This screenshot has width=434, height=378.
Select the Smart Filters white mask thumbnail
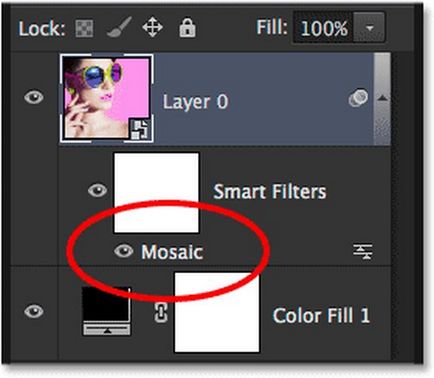pyautogui.click(x=156, y=193)
